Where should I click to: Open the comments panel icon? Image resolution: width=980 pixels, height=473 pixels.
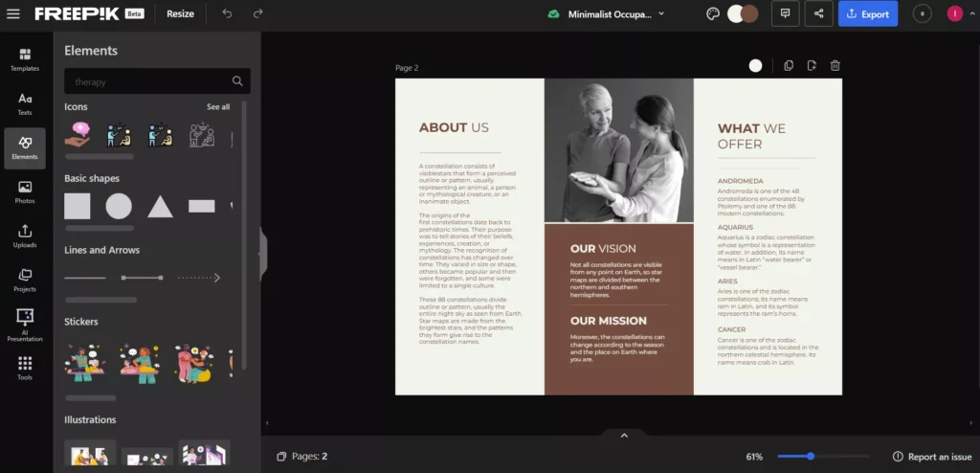786,13
